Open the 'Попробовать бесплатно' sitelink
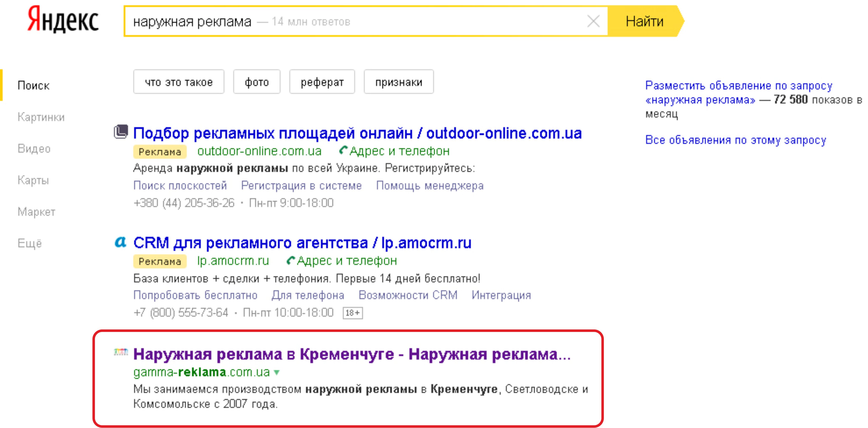Viewport: 868px width, 428px height. pyautogui.click(x=195, y=295)
